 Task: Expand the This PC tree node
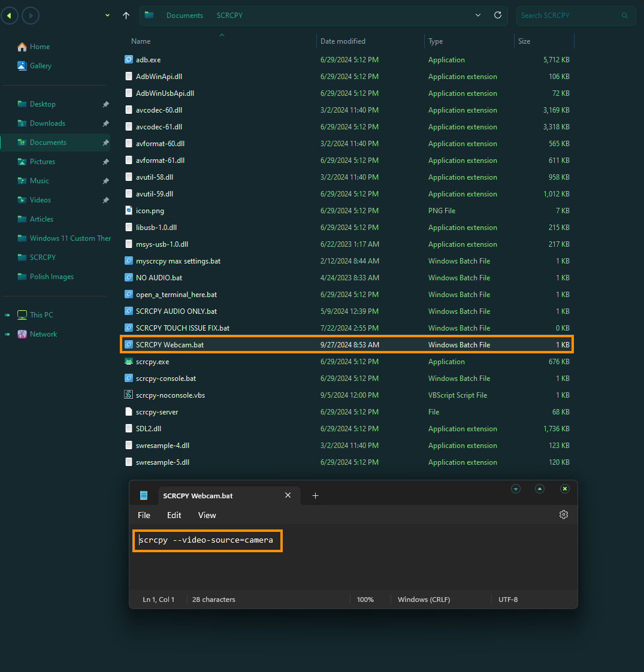coord(7,315)
